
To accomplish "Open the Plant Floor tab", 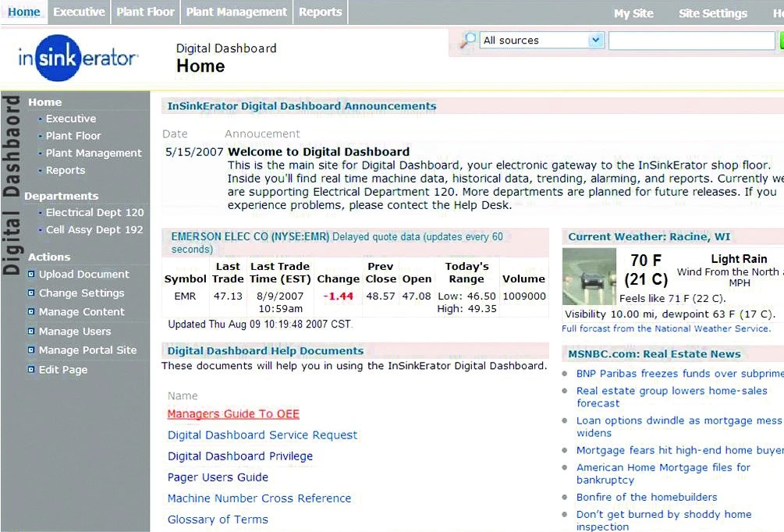I will click(x=145, y=12).
